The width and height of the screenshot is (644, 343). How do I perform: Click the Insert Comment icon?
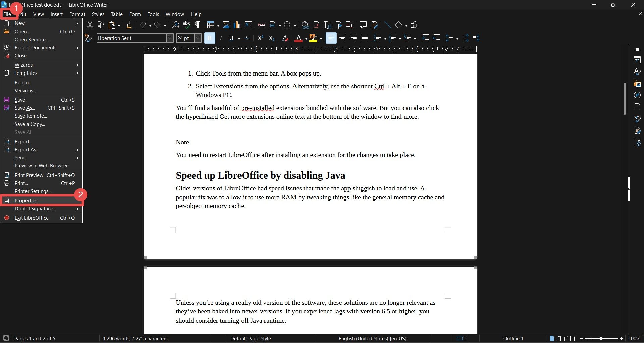[x=363, y=25]
